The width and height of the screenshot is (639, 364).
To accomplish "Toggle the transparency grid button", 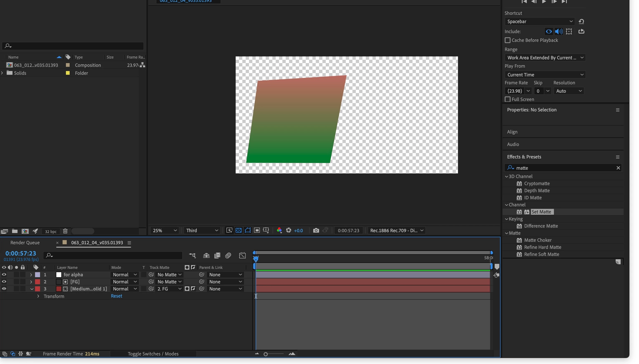I will click(239, 231).
